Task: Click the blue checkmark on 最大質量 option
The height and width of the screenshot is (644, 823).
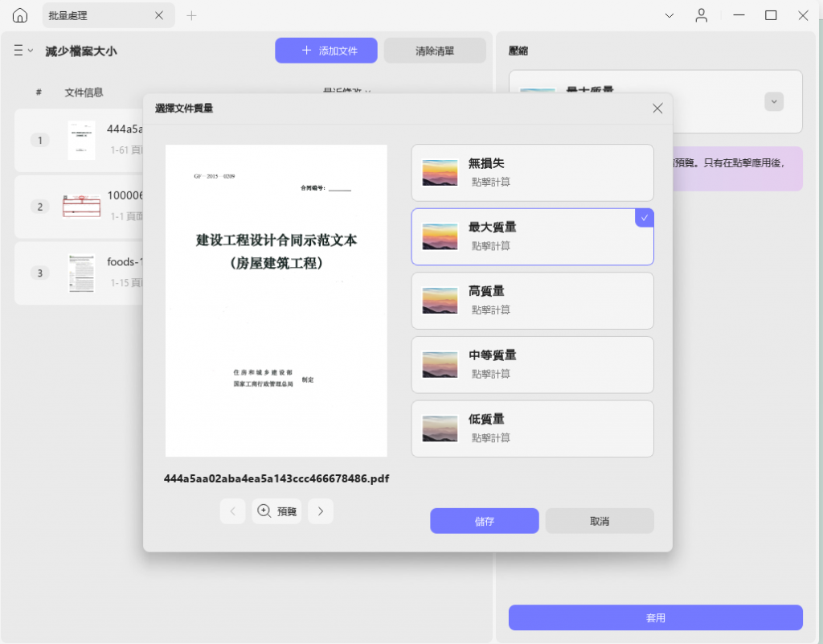Action: 643,217
